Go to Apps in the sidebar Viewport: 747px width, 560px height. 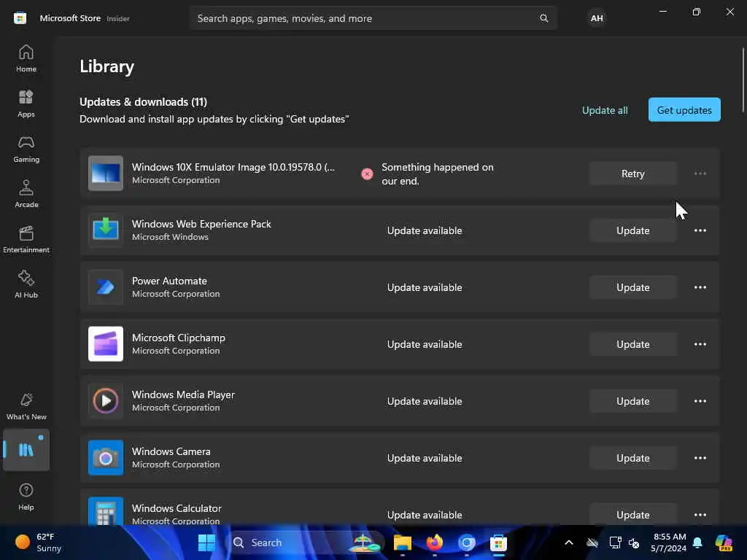[x=26, y=104]
